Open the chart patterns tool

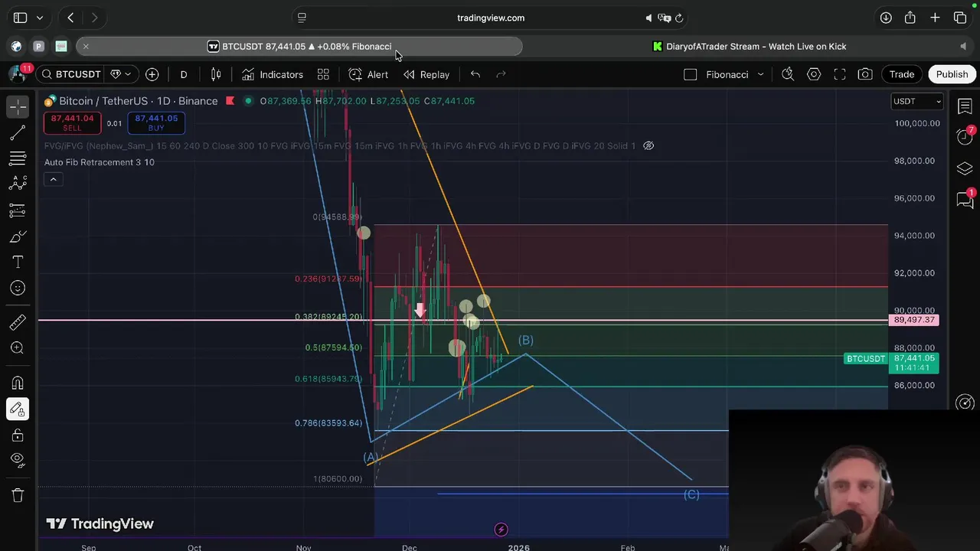18,184
